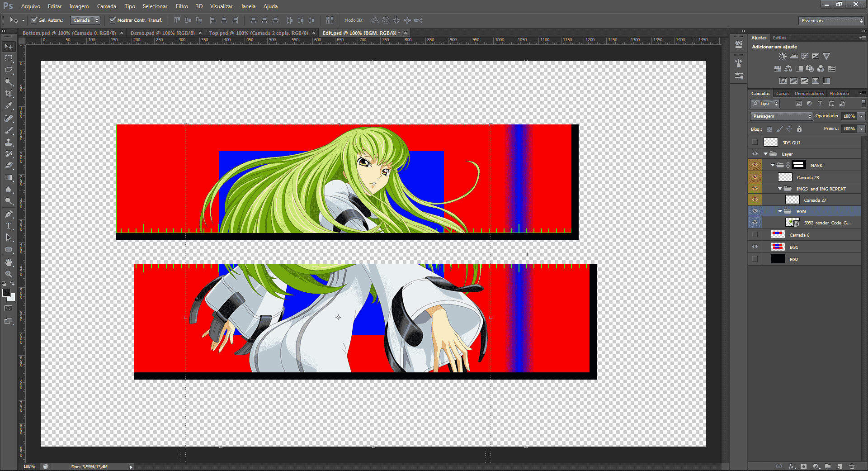Screen dimensions: 868x471
Task: Collapse the MASK group
Action: coord(773,165)
